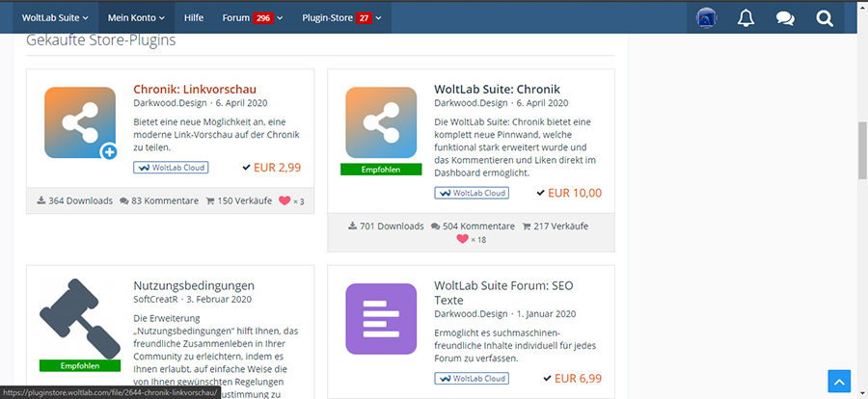This screenshot has height=399, width=868.
Task: Click the scroll-to-top arrow button
Action: (839, 381)
